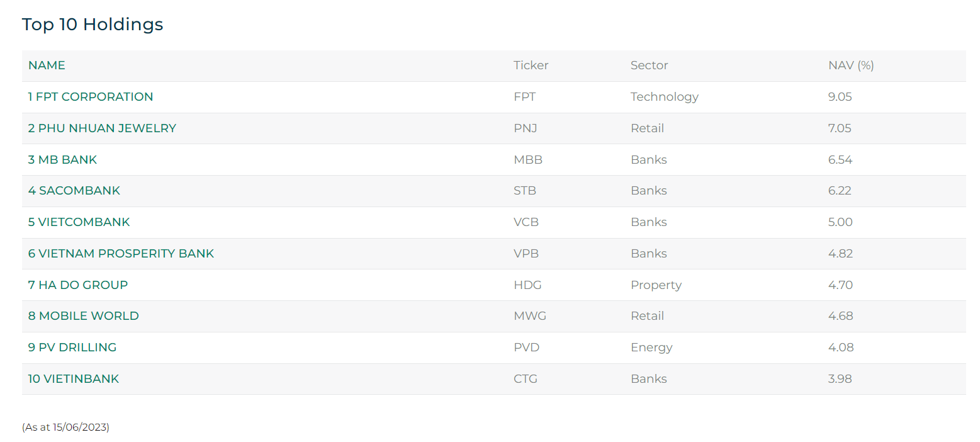980x442 pixels.
Task: Click the NAME column header
Action: click(x=47, y=65)
